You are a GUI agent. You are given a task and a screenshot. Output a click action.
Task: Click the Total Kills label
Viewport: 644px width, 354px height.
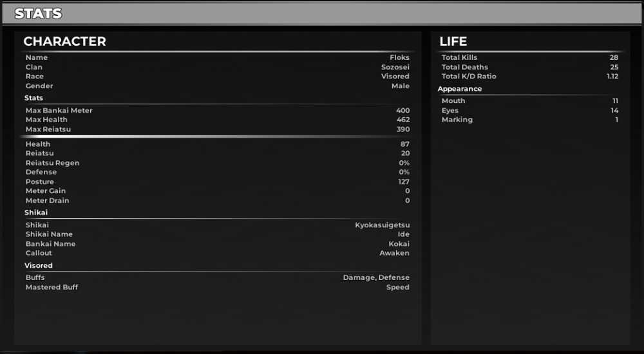(x=459, y=57)
